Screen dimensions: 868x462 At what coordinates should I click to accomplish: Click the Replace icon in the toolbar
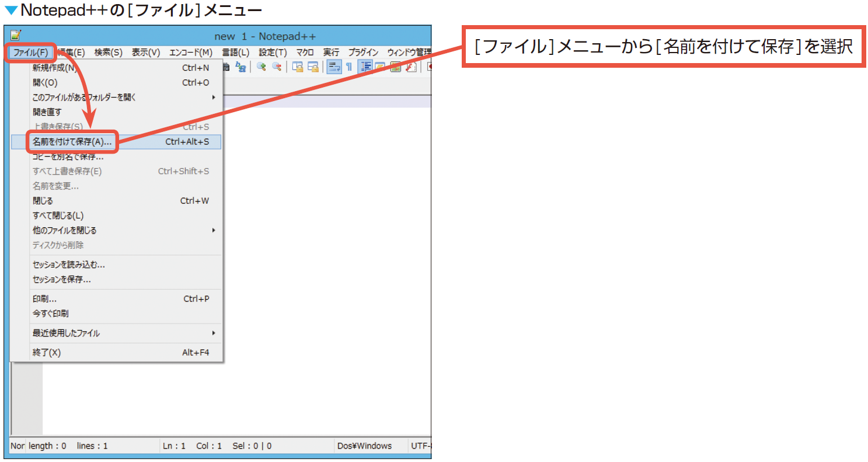click(x=240, y=67)
